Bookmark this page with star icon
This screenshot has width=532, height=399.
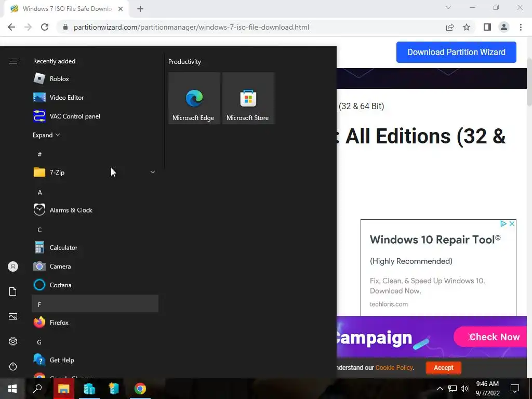[467, 27]
